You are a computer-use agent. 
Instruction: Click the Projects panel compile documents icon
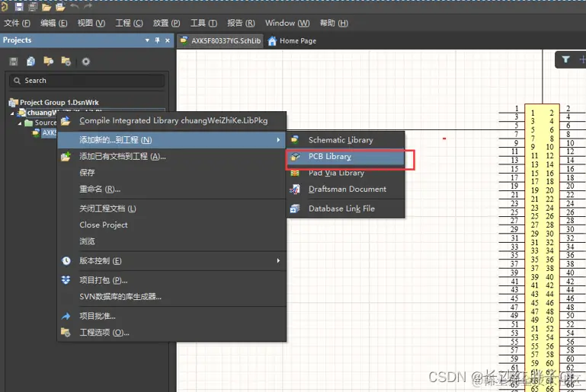coord(31,61)
